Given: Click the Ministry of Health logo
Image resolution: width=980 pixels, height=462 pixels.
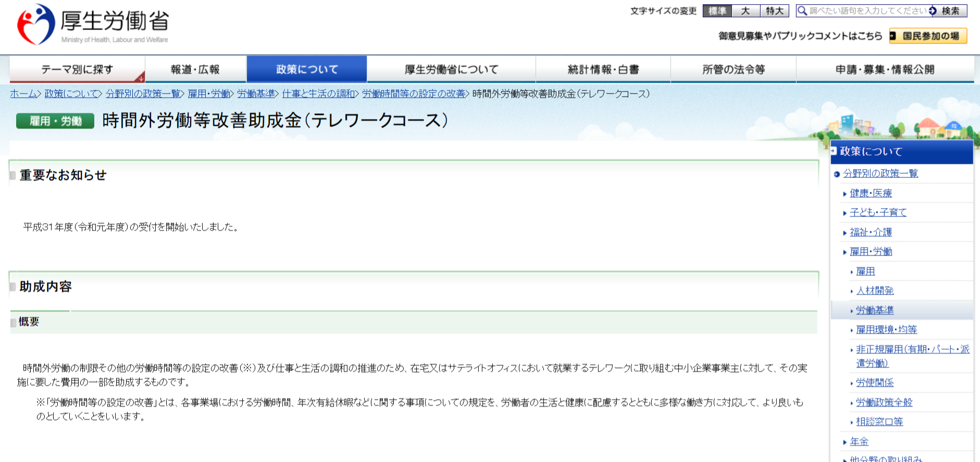Looking at the screenshot, I should (x=94, y=24).
